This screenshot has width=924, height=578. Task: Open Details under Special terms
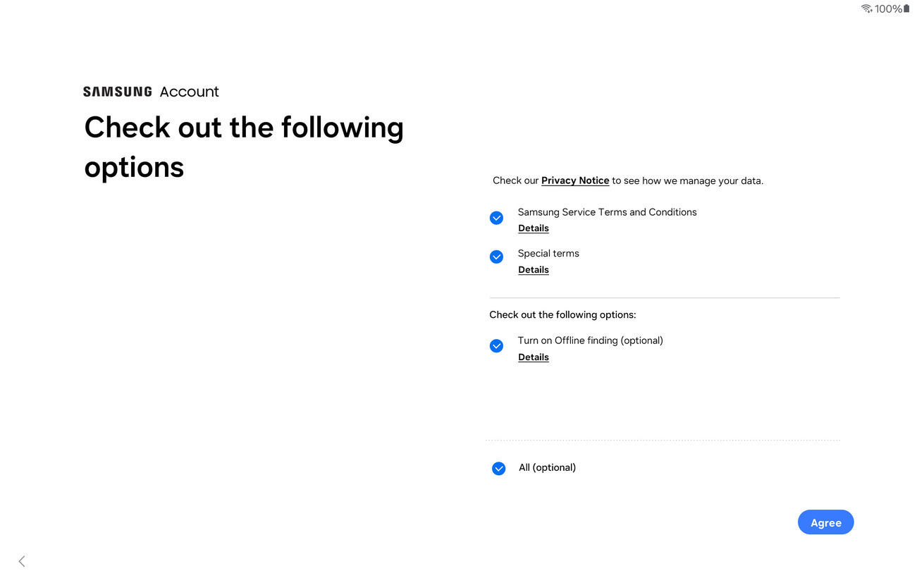(x=533, y=270)
